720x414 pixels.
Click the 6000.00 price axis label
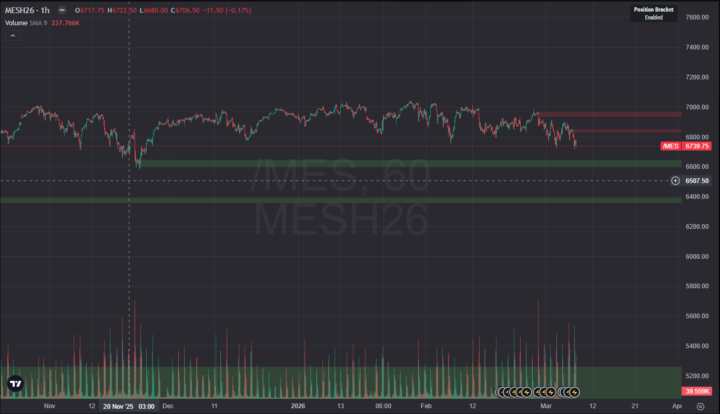[x=697, y=257]
